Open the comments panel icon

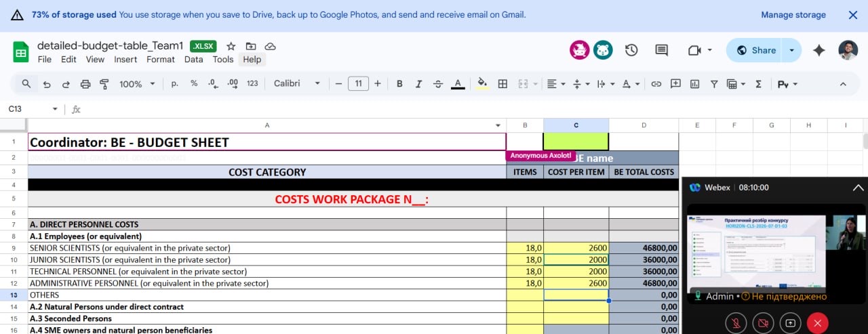(x=661, y=50)
